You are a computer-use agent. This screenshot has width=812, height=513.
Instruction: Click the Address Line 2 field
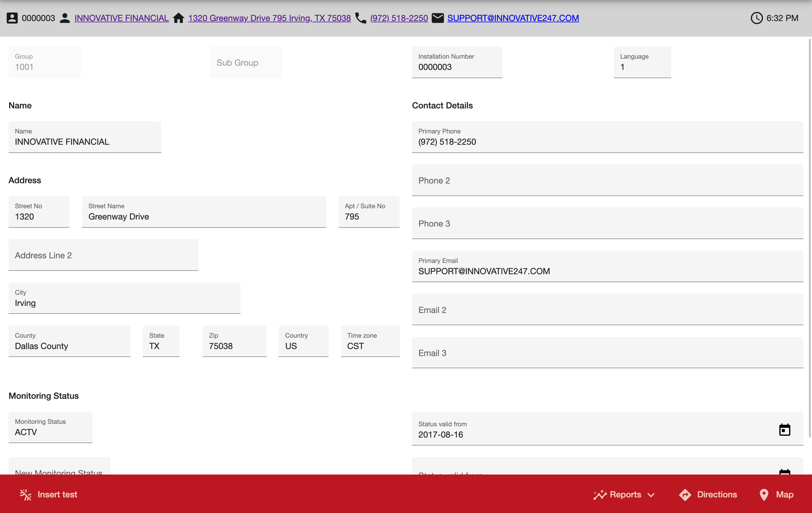pos(103,255)
